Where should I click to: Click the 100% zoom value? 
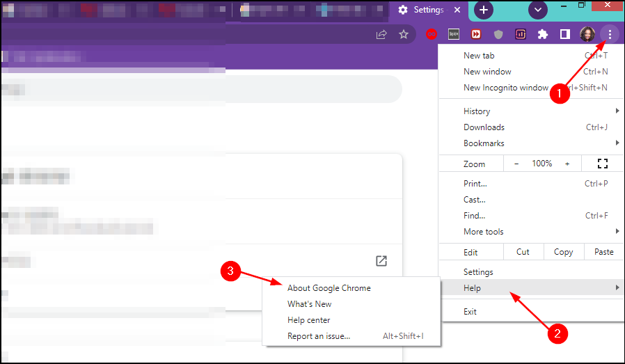[x=541, y=164]
